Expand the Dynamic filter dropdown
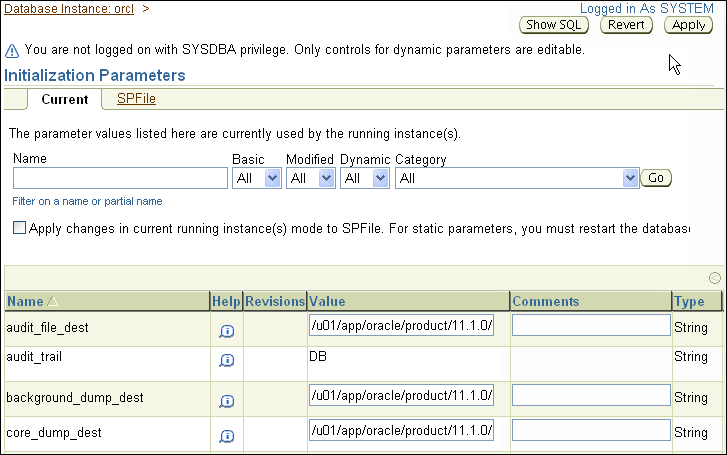 coord(365,178)
